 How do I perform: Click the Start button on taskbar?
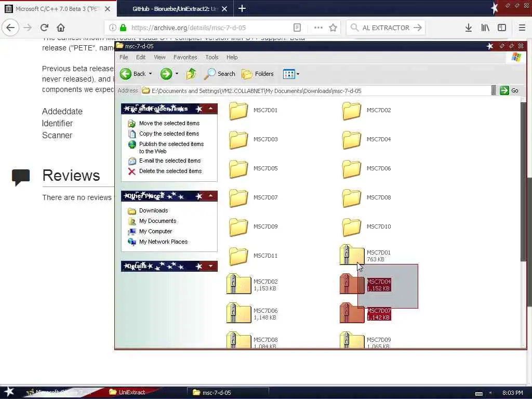click(x=9, y=392)
